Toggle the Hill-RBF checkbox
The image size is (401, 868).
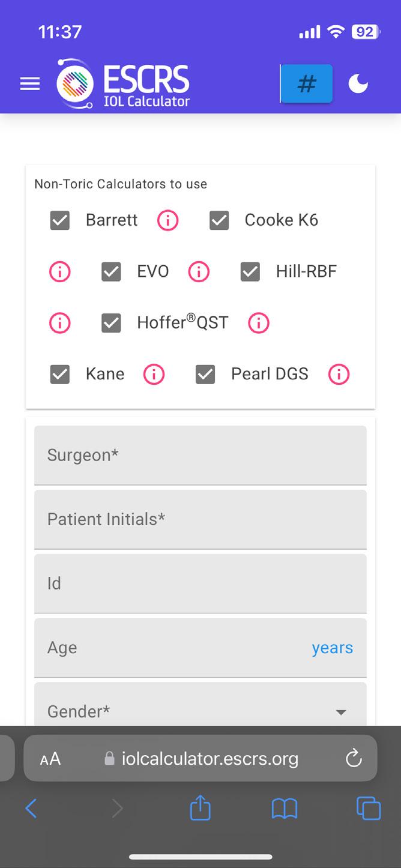click(x=250, y=272)
